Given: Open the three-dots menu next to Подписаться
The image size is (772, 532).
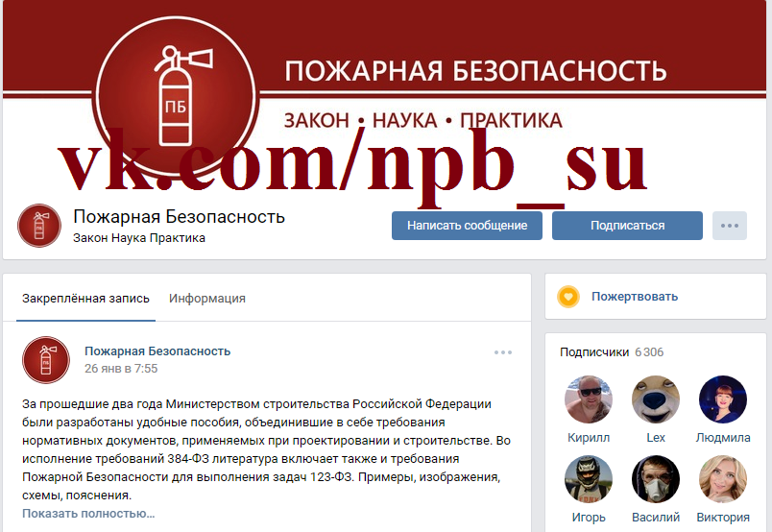Looking at the screenshot, I should [x=729, y=226].
